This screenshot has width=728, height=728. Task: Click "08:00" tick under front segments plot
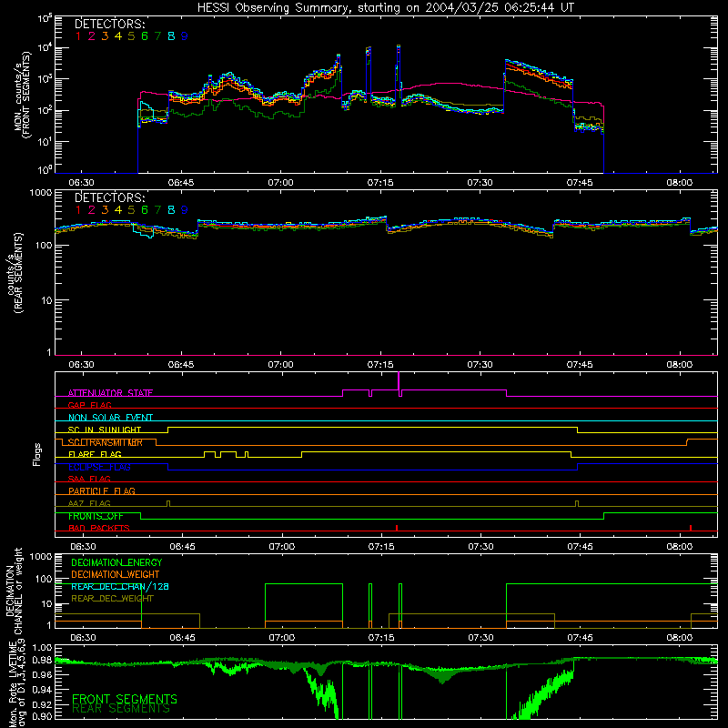[x=679, y=183]
